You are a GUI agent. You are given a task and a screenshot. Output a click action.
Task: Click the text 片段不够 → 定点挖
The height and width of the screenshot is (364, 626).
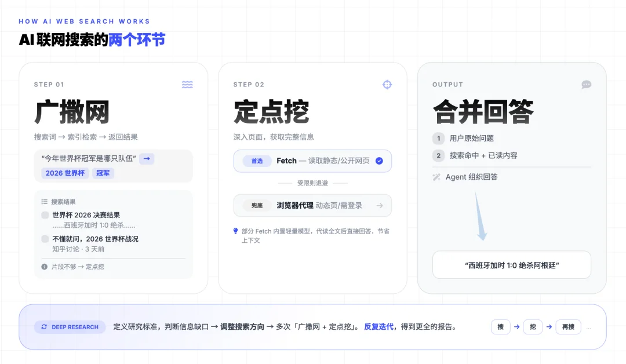78,267
